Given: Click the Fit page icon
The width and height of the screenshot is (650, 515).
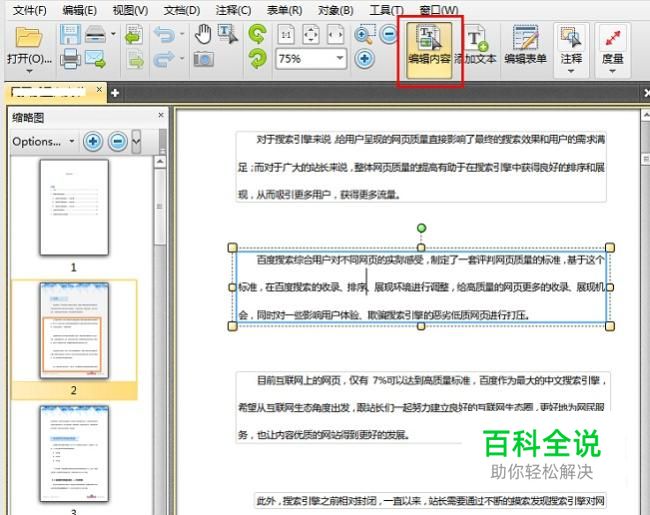Looking at the screenshot, I should click(x=311, y=34).
